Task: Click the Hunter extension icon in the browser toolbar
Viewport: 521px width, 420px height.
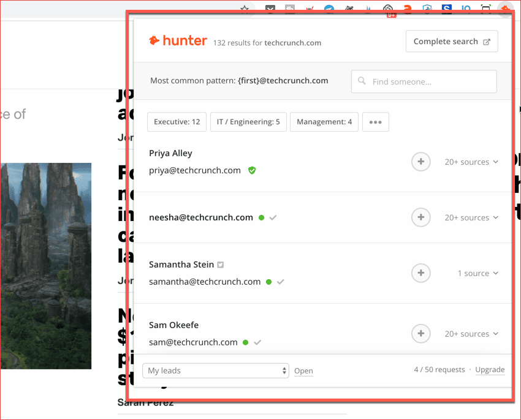Action: [504, 9]
